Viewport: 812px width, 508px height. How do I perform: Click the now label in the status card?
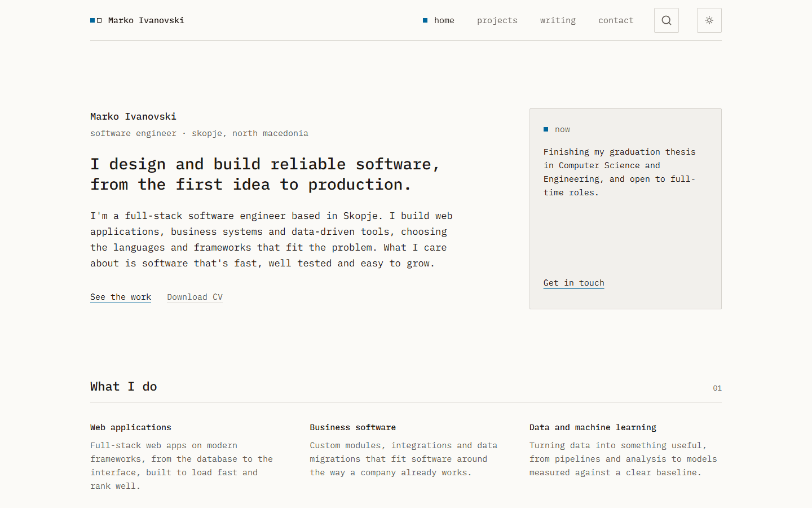(562, 129)
